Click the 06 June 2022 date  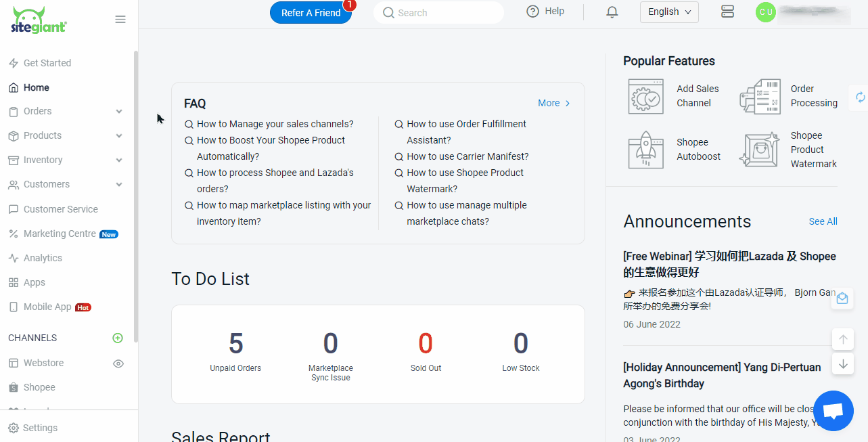pos(652,324)
